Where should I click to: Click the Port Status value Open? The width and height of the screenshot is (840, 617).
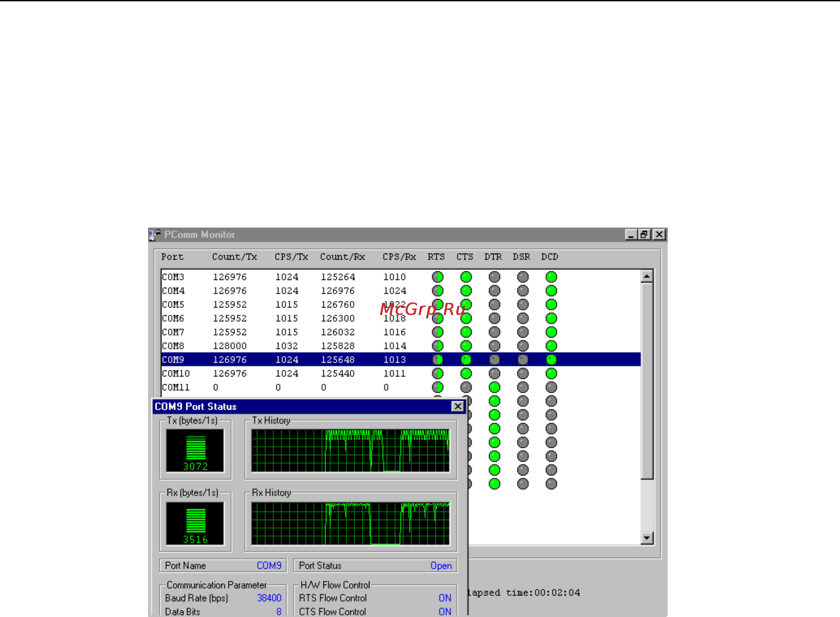point(441,566)
